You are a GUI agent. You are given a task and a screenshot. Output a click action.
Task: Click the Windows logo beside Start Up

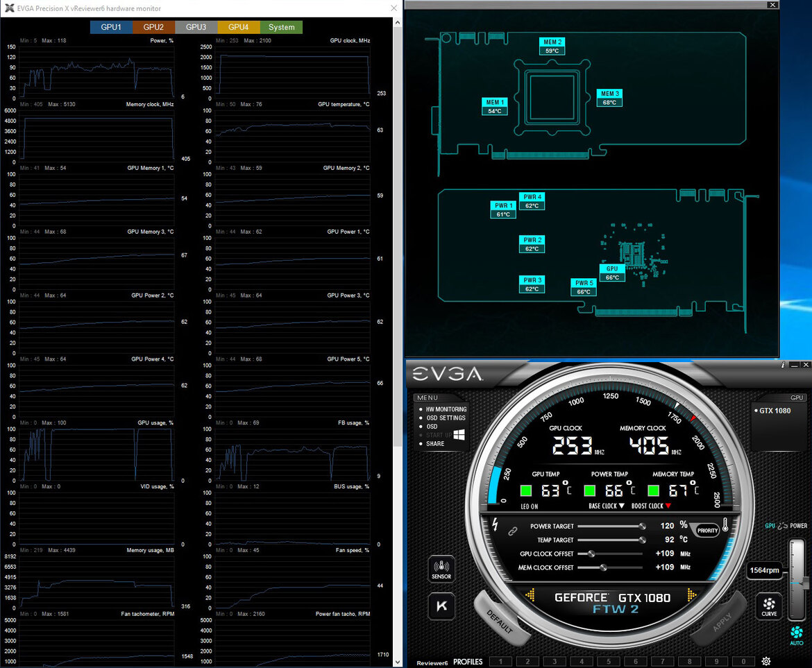(459, 435)
